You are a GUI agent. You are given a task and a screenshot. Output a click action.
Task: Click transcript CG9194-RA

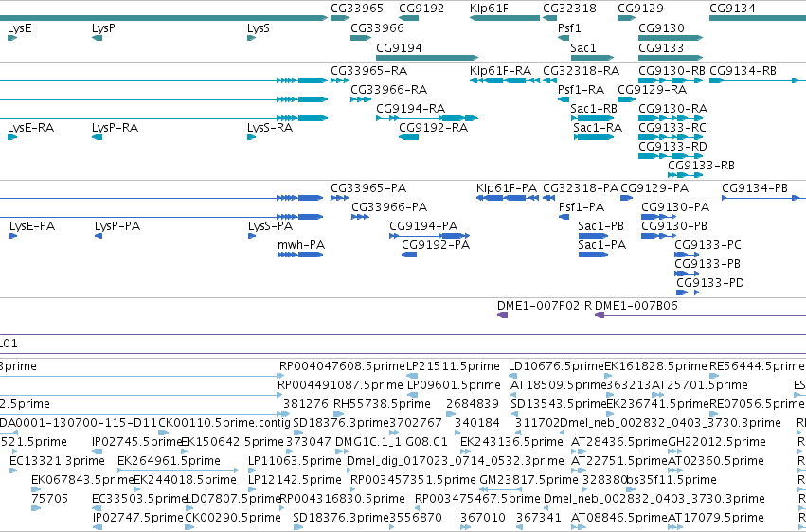(x=411, y=108)
